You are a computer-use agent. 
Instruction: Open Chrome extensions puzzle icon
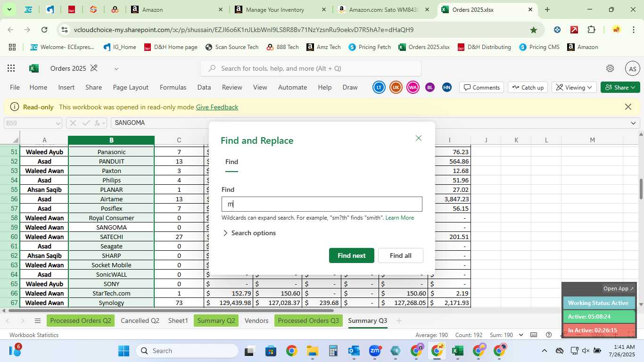click(591, 30)
